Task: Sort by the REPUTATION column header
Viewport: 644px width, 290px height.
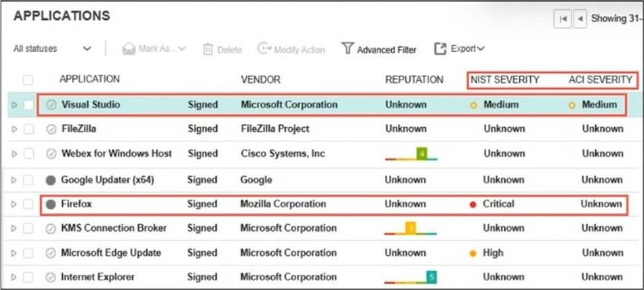Action: tap(414, 79)
